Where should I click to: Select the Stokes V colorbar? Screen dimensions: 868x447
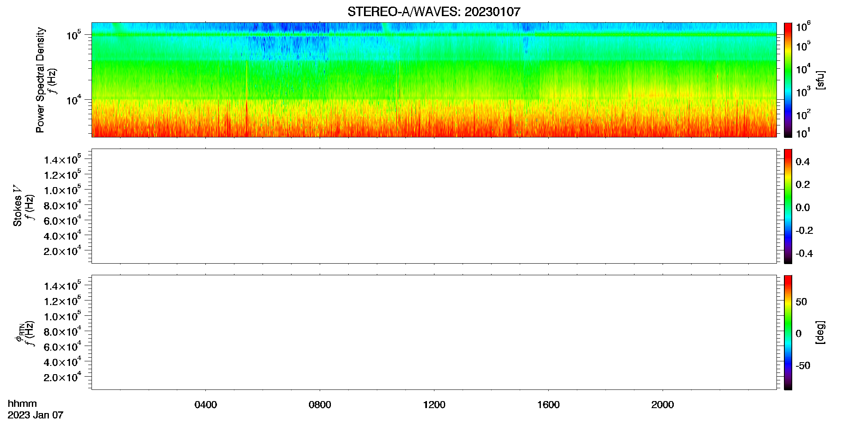click(x=788, y=206)
